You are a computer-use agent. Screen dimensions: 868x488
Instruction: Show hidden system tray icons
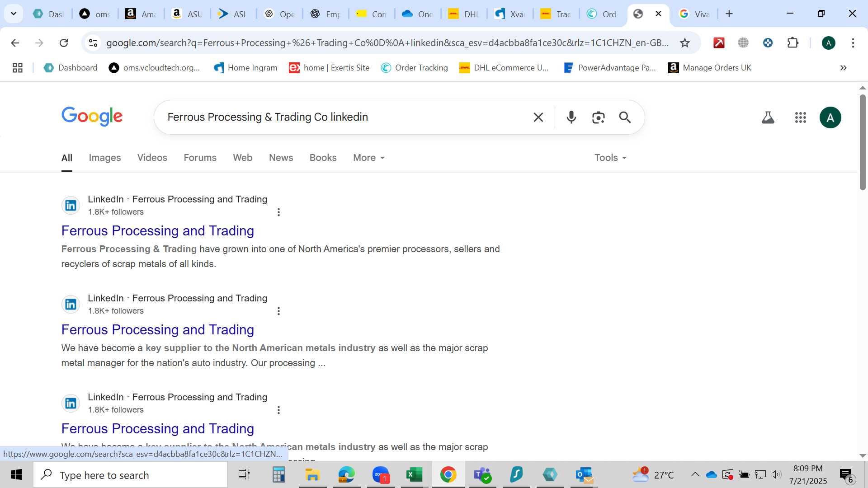tap(695, 474)
